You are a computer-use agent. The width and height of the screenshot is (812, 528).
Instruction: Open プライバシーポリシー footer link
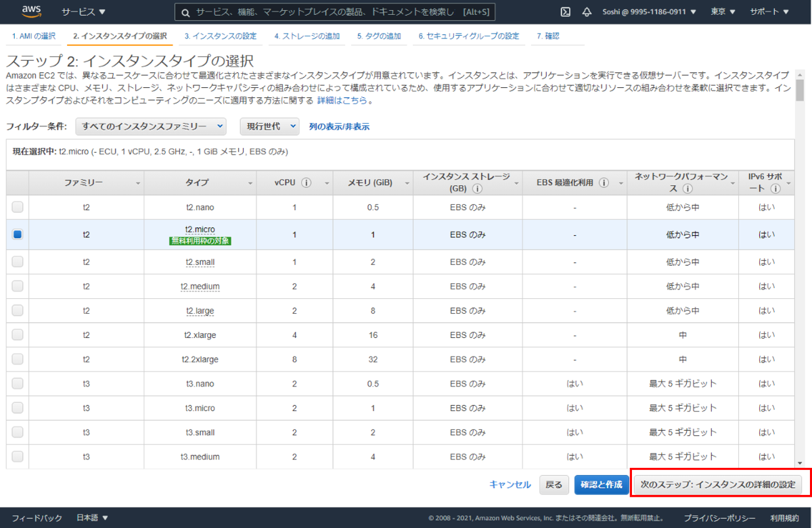click(x=719, y=518)
